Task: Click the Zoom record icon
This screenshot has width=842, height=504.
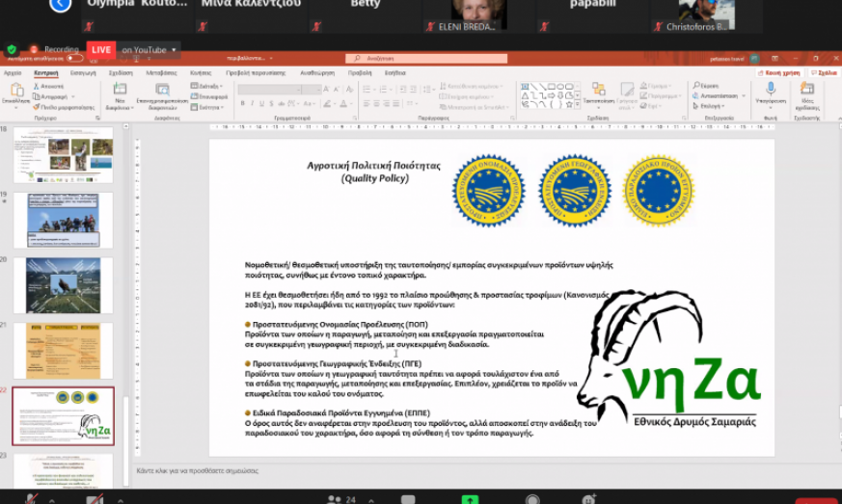Action: tap(532, 500)
